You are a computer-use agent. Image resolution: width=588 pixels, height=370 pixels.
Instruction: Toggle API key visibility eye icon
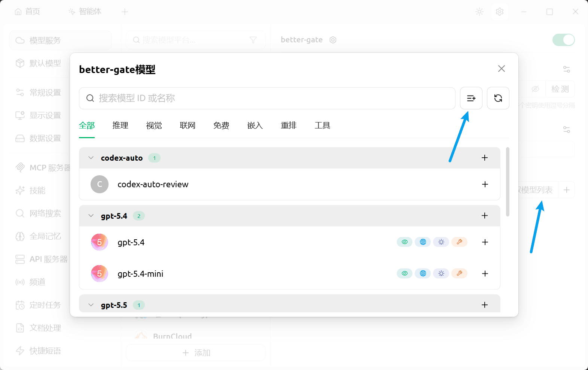point(536,89)
